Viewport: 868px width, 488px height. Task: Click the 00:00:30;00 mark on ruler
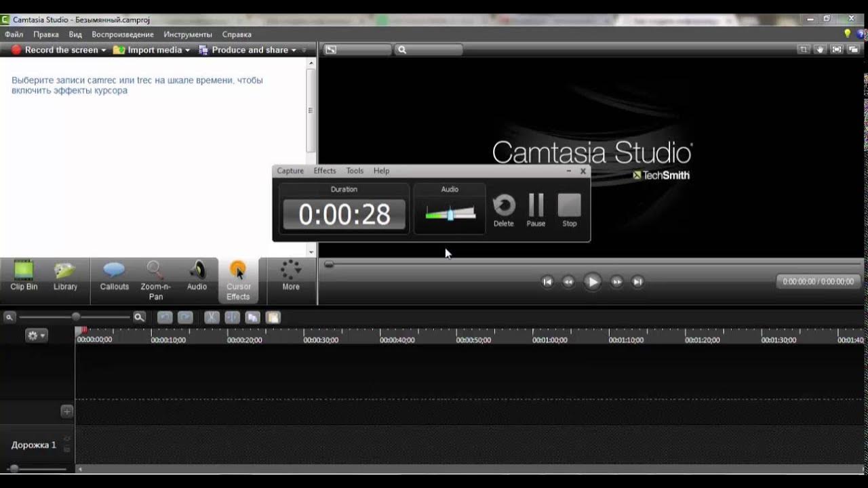(321, 340)
